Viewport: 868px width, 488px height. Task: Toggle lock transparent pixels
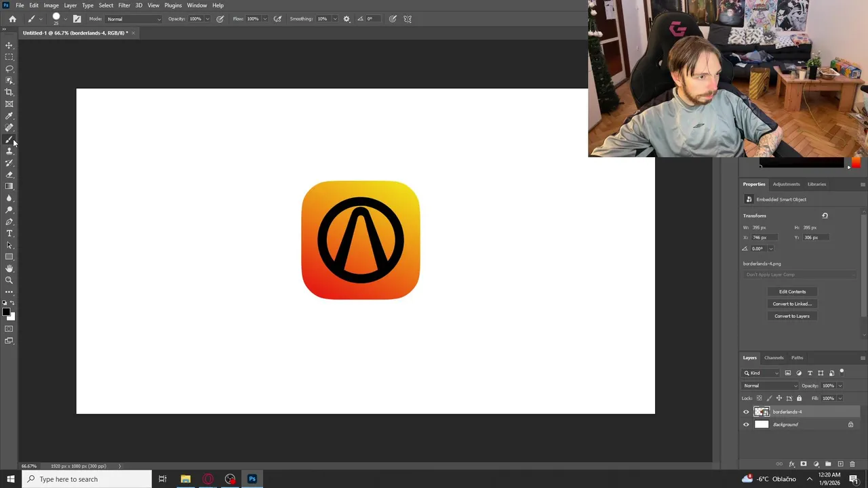click(x=759, y=399)
